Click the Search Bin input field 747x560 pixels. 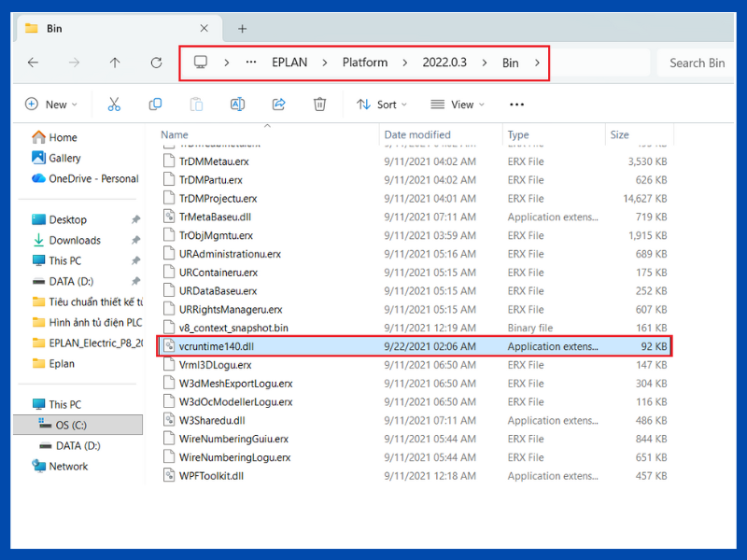pos(697,63)
